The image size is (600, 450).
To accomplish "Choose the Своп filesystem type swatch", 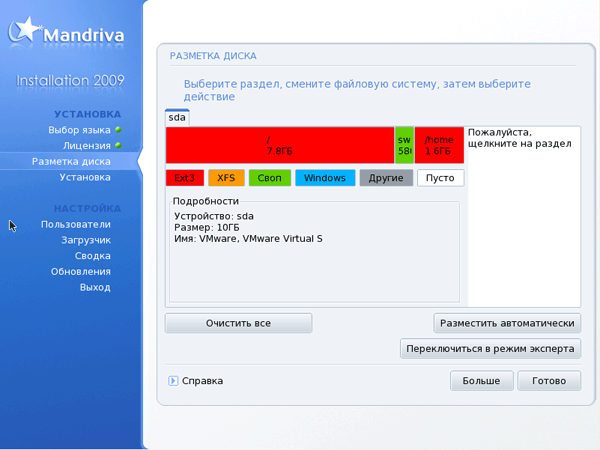I will point(270,178).
